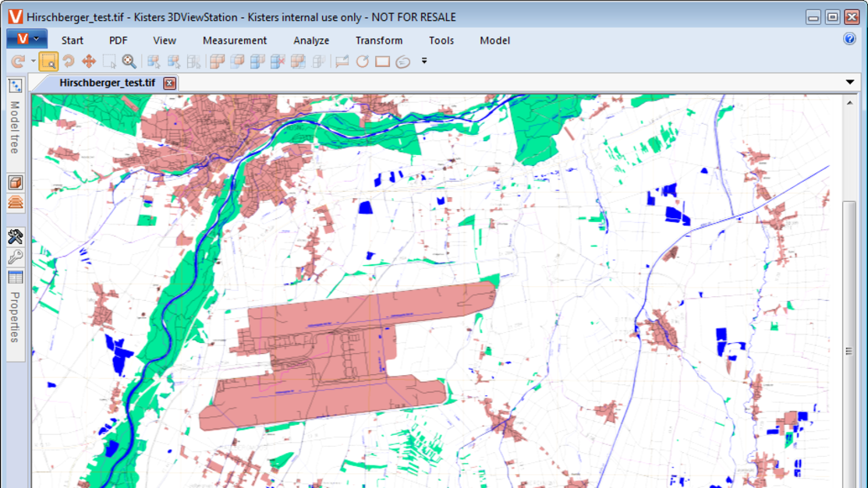Select the circle markup tool
This screenshot has width=868, height=488.
[x=363, y=61]
